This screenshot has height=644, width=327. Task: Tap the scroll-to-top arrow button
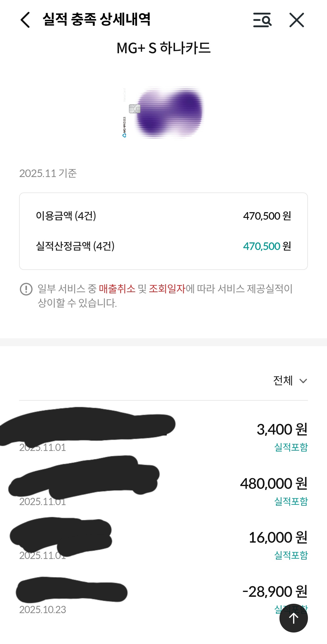click(x=293, y=618)
